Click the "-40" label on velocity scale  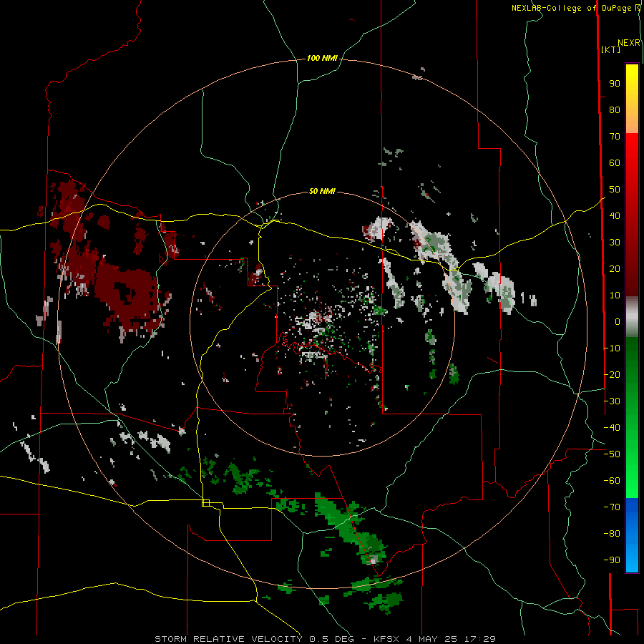point(612,428)
